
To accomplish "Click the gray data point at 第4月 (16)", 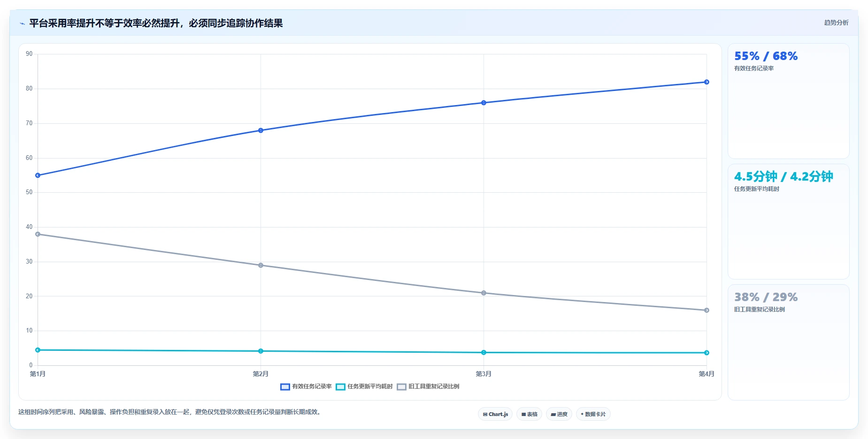I will (707, 310).
